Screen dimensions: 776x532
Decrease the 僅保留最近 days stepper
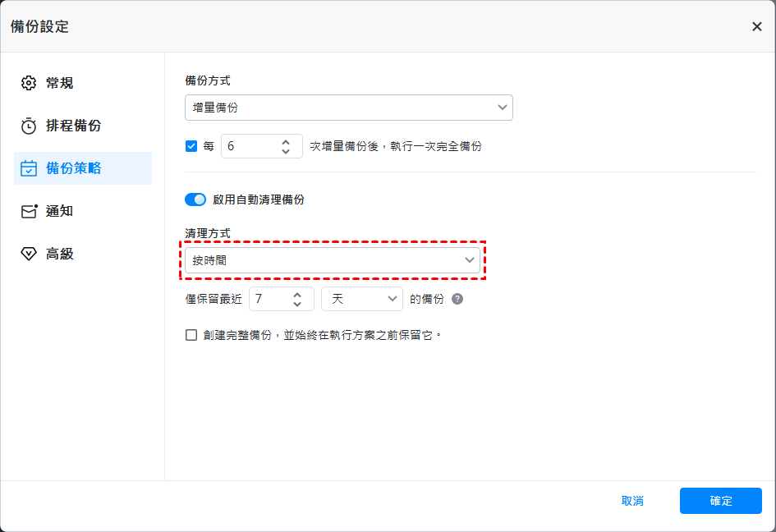(297, 304)
